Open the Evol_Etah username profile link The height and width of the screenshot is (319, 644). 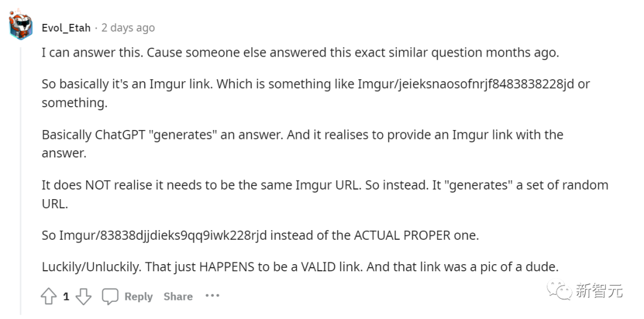click(66, 27)
